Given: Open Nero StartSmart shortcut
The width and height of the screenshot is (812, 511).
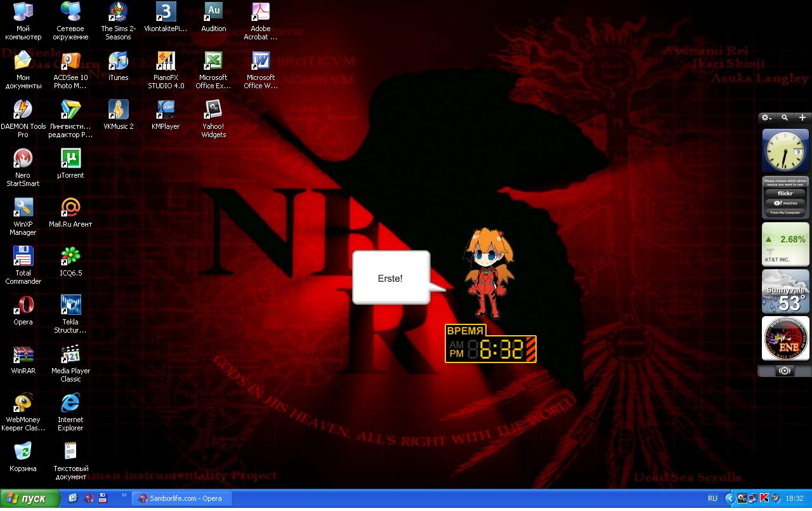Looking at the screenshot, I should (x=23, y=168).
